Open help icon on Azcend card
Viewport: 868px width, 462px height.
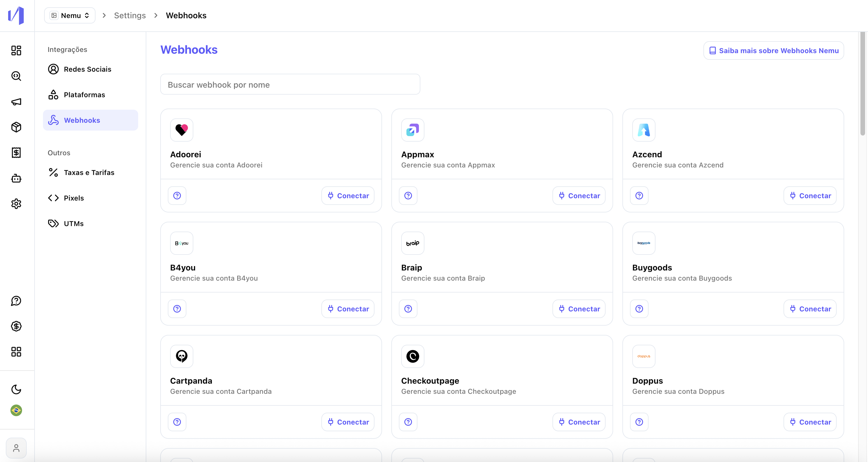[640, 196]
